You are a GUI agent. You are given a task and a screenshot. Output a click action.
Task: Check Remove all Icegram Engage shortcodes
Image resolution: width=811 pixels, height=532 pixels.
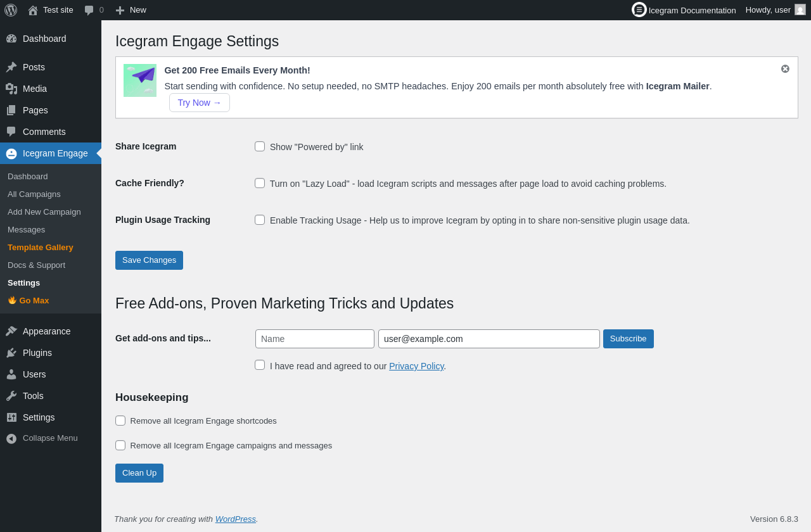point(120,421)
